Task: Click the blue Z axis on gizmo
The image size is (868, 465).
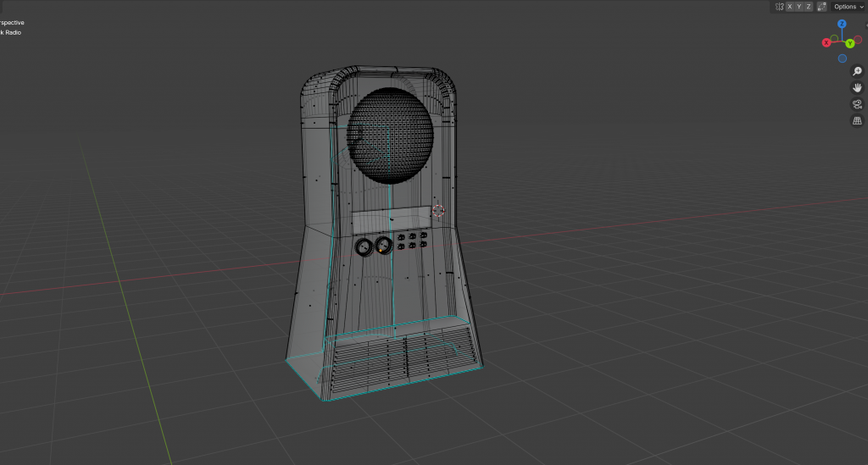Action: click(842, 25)
